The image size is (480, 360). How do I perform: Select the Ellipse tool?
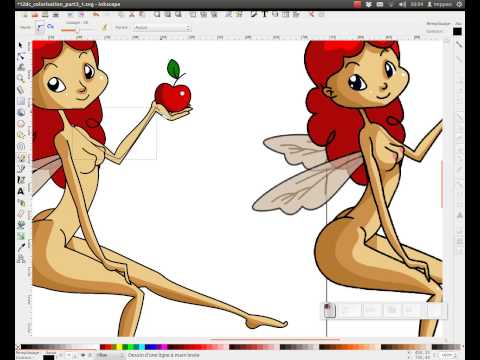21,124
